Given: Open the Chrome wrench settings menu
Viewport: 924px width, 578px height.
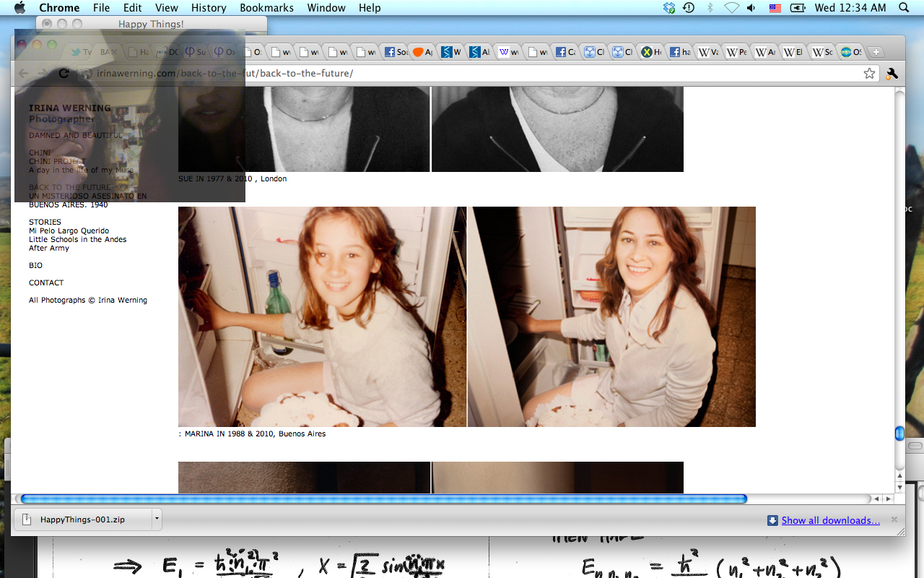Looking at the screenshot, I should click(892, 73).
